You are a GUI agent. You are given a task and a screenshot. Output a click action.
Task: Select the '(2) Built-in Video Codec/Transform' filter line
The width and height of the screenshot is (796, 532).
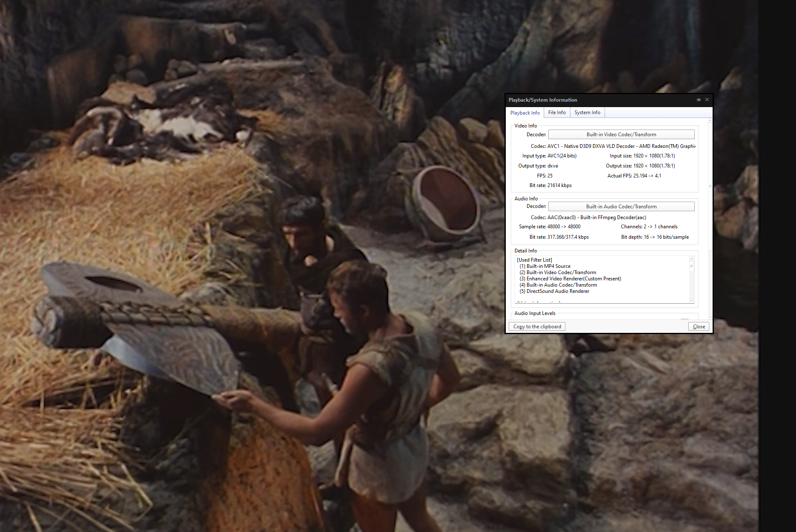[x=558, y=272]
